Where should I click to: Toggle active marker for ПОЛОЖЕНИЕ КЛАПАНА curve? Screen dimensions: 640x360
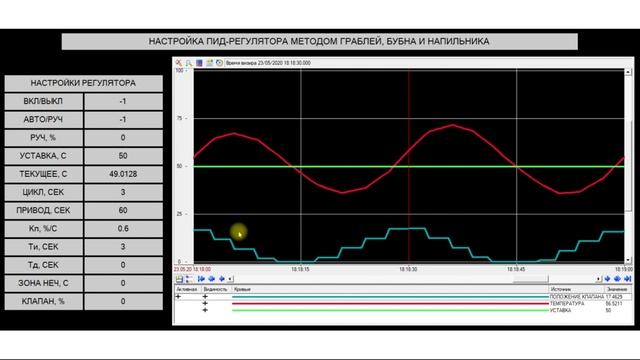(178, 297)
